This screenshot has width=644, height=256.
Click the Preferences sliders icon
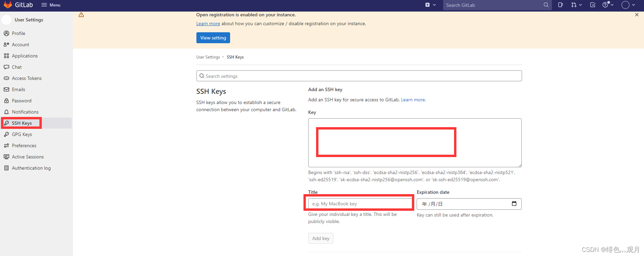pyautogui.click(x=6, y=146)
